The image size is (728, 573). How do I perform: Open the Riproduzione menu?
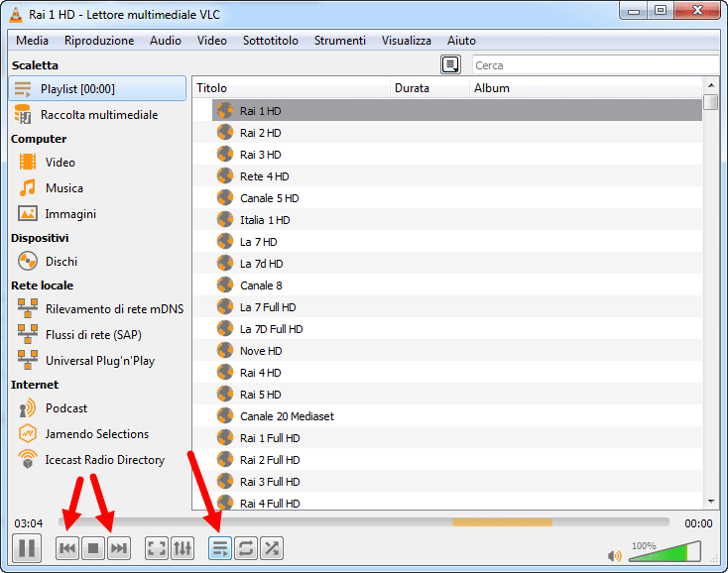tap(99, 41)
